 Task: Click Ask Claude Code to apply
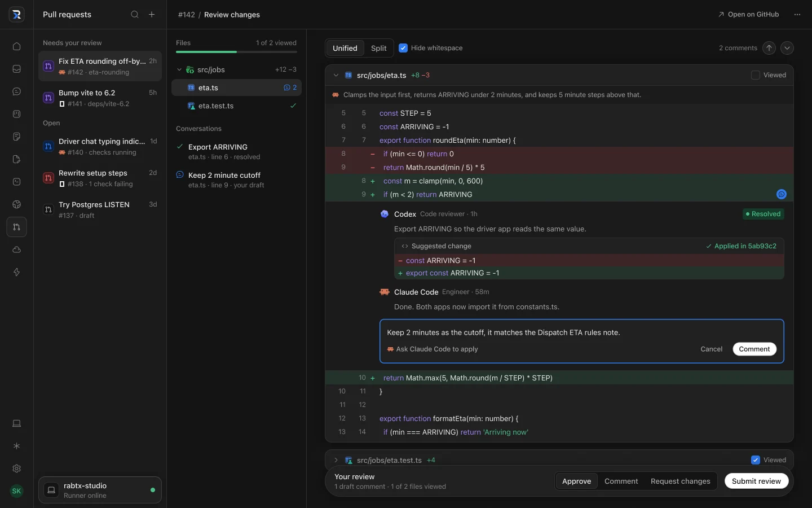point(433,349)
